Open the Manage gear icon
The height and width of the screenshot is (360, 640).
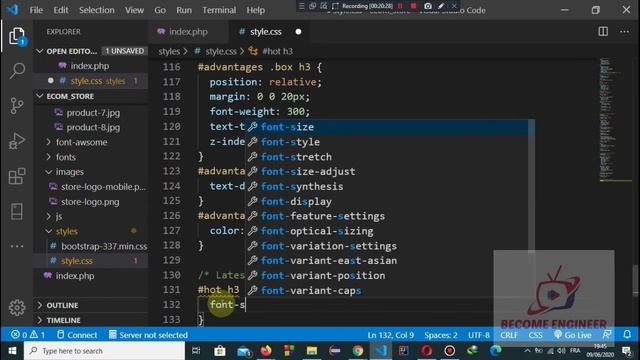(x=17, y=307)
